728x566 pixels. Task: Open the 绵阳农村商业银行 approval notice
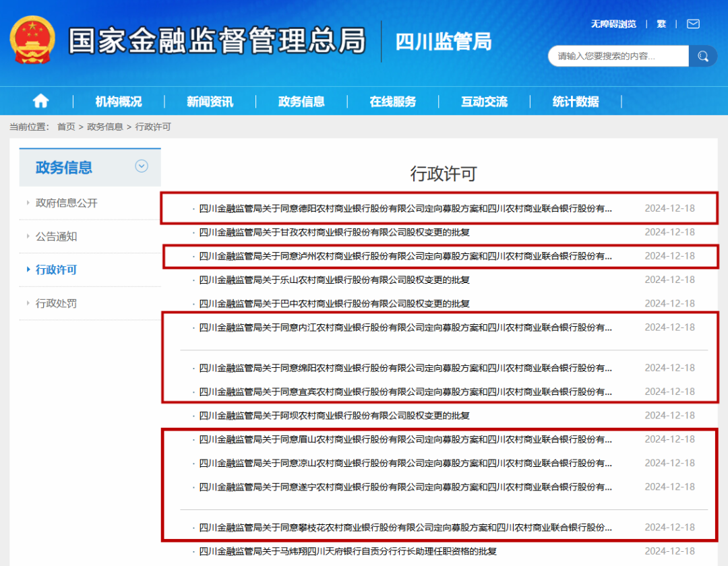(x=405, y=368)
